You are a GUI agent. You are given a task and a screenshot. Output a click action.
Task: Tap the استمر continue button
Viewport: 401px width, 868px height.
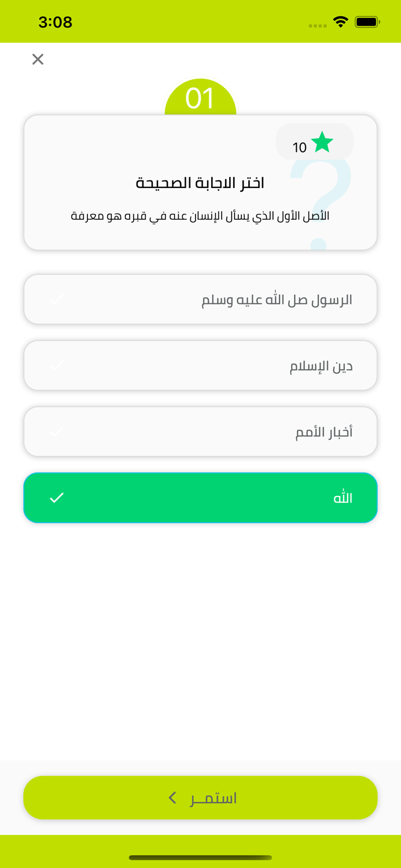200,797
